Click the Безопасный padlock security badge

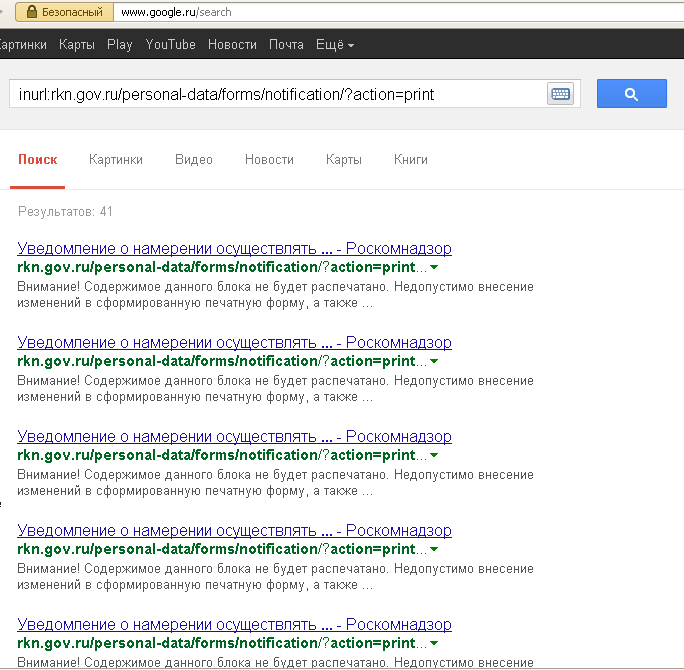pyautogui.click(x=65, y=12)
